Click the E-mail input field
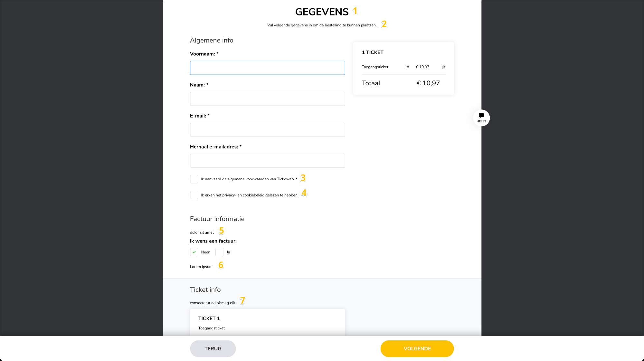 pos(267,130)
